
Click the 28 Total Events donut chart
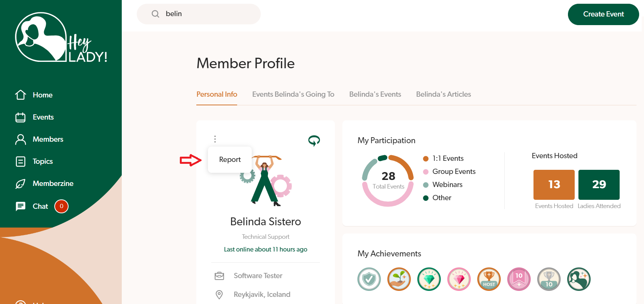[388, 180]
